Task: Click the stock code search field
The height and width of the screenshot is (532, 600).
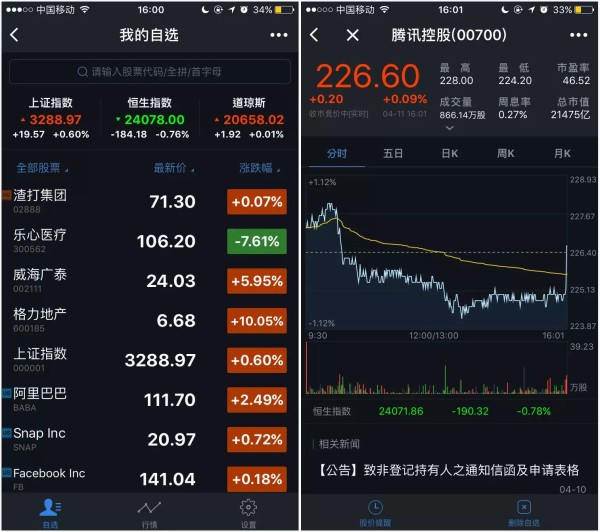Action: [150, 72]
